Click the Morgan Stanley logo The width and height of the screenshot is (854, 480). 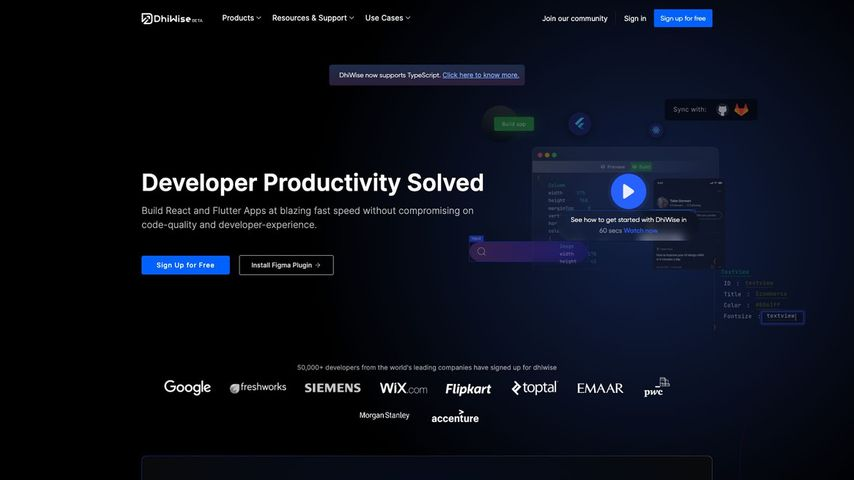tap(384, 415)
